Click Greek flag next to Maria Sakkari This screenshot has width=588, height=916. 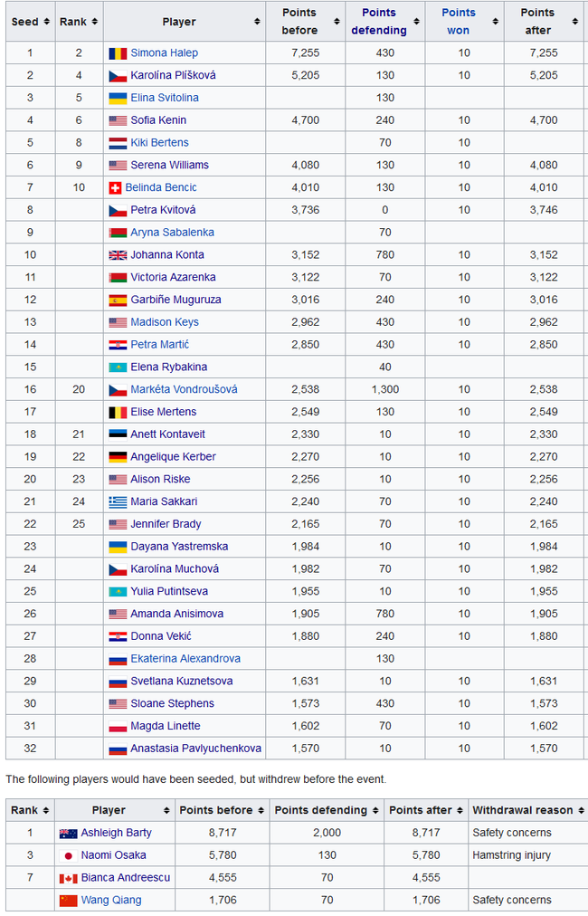coord(118,501)
